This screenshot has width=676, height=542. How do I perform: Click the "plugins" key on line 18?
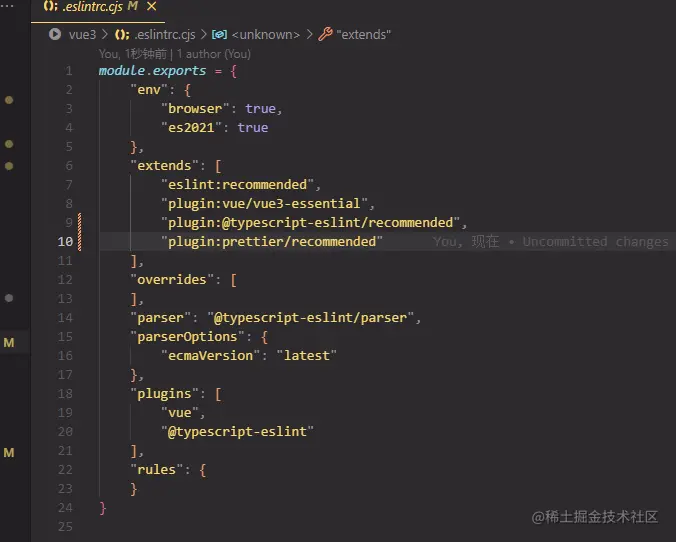(x=164, y=394)
